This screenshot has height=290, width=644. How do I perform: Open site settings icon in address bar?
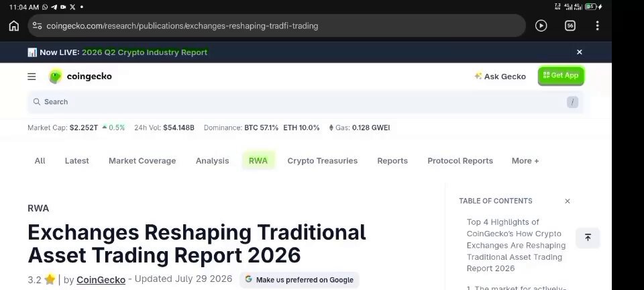[x=37, y=26]
